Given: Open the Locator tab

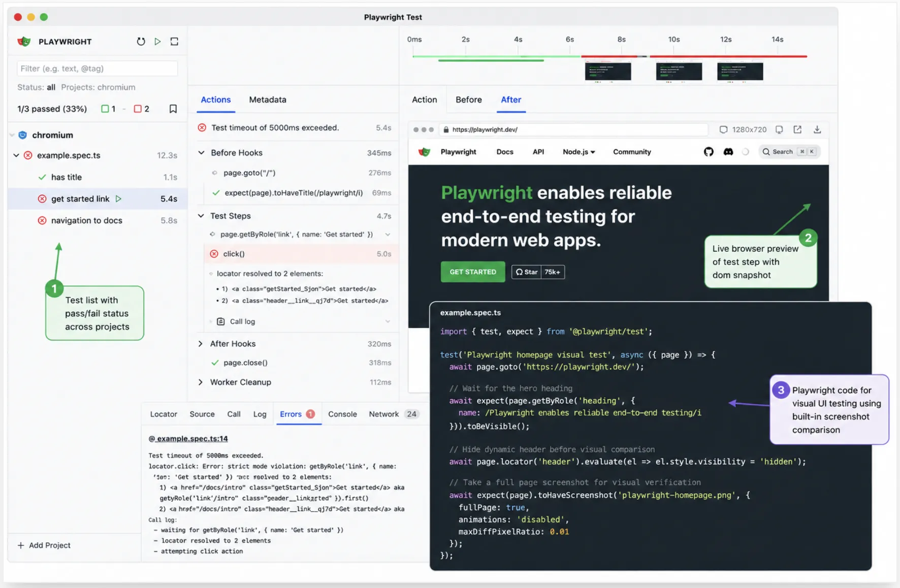Looking at the screenshot, I should (164, 414).
